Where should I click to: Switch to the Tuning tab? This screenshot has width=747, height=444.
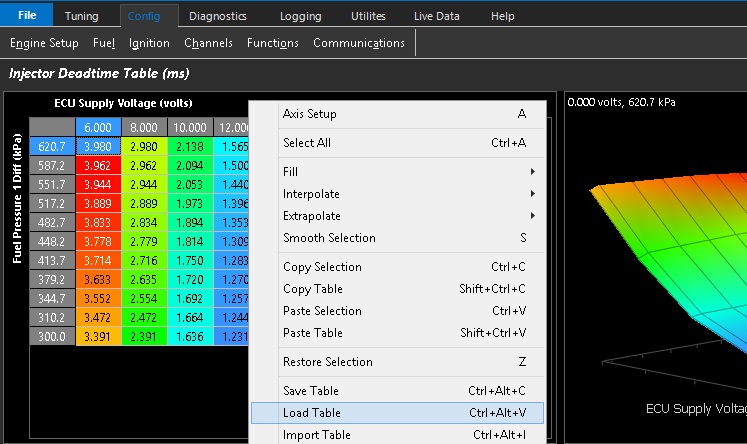[x=81, y=16]
